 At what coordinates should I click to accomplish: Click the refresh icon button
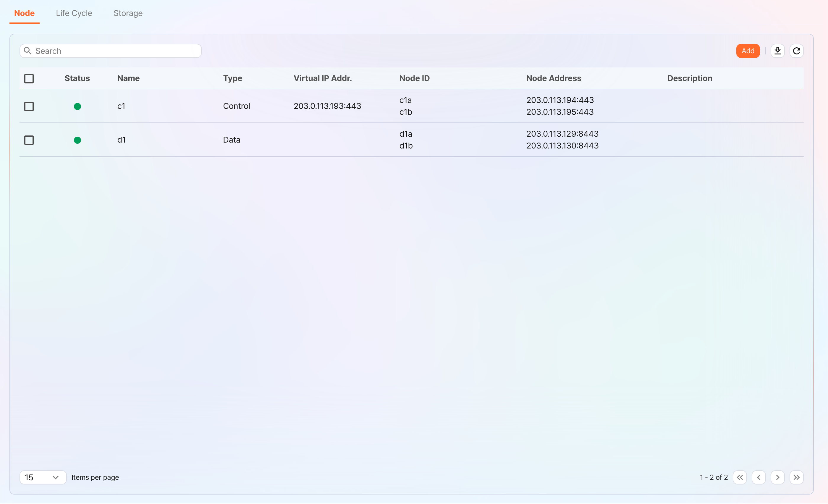(x=796, y=51)
